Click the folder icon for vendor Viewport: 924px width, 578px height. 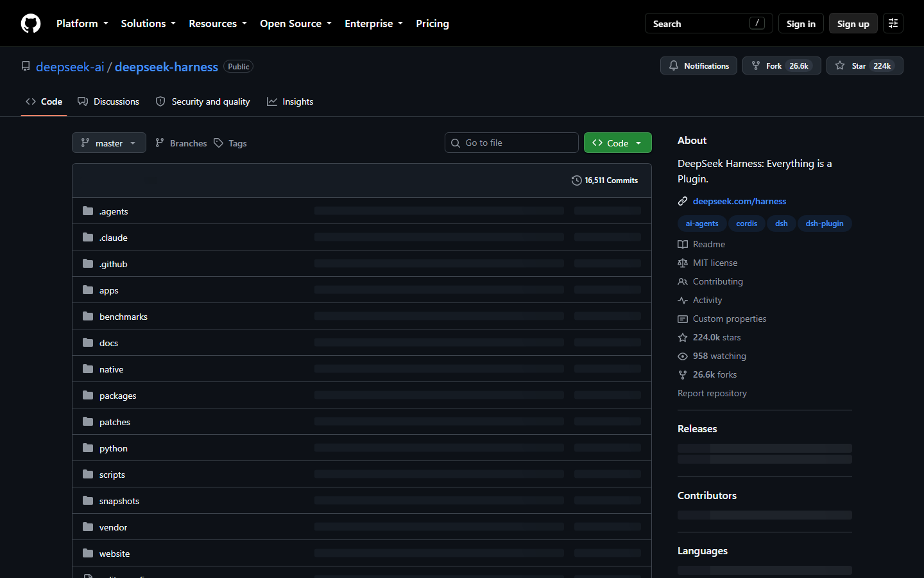click(88, 527)
